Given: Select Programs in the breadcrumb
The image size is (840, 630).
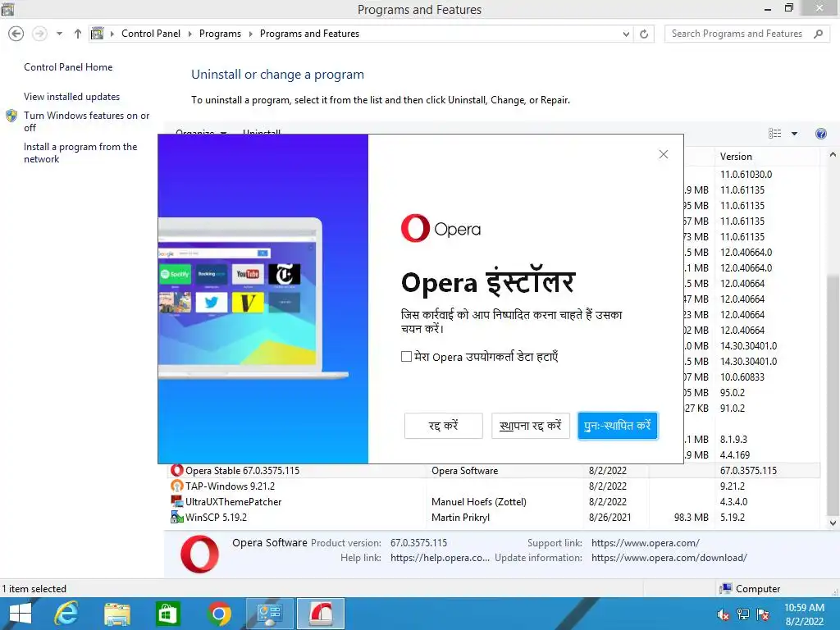Looking at the screenshot, I should (220, 34).
